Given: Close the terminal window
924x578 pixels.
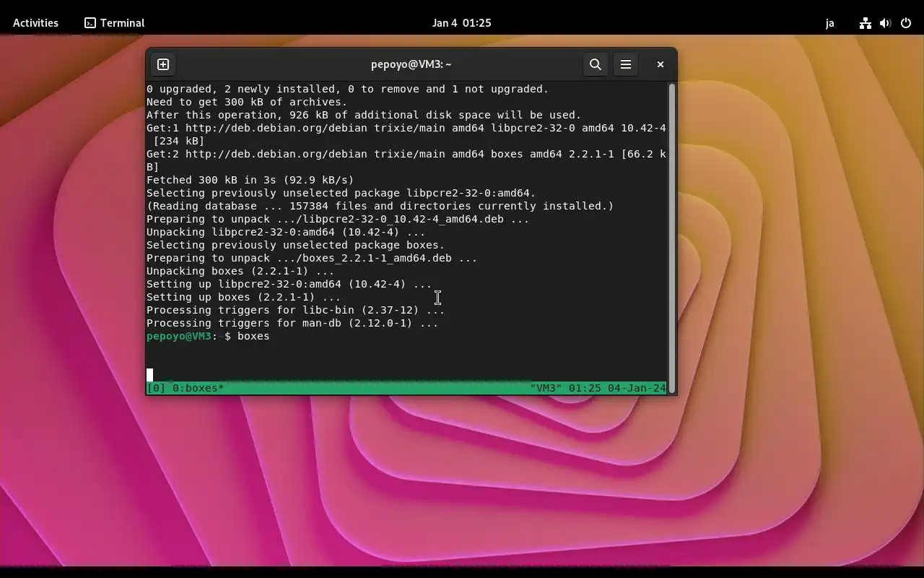Looking at the screenshot, I should click(x=660, y=64).
